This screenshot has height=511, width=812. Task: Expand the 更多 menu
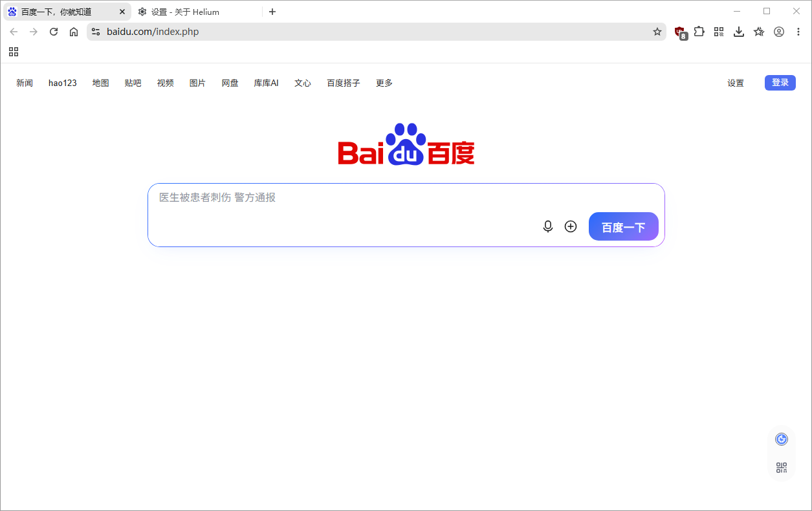[x=384, y=83]
